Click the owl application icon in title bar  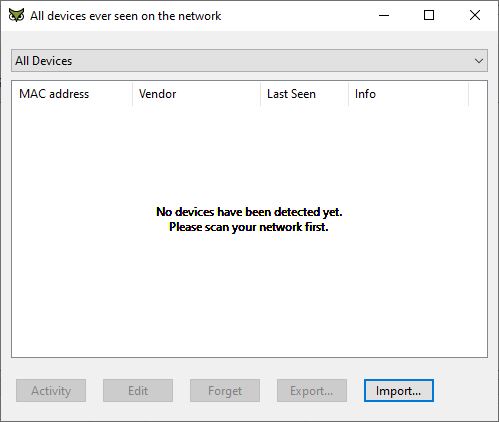coord(16,15)
